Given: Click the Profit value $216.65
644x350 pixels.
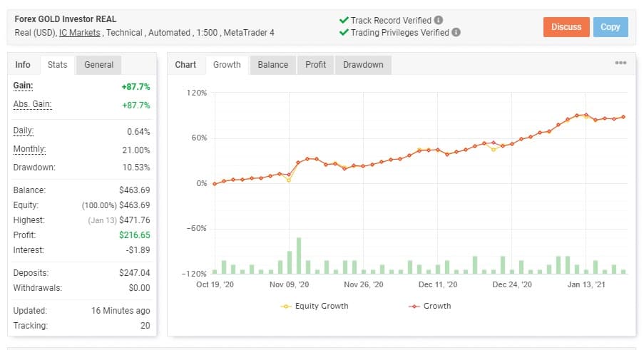Looking at the screenshot, I should click(135, 235).
